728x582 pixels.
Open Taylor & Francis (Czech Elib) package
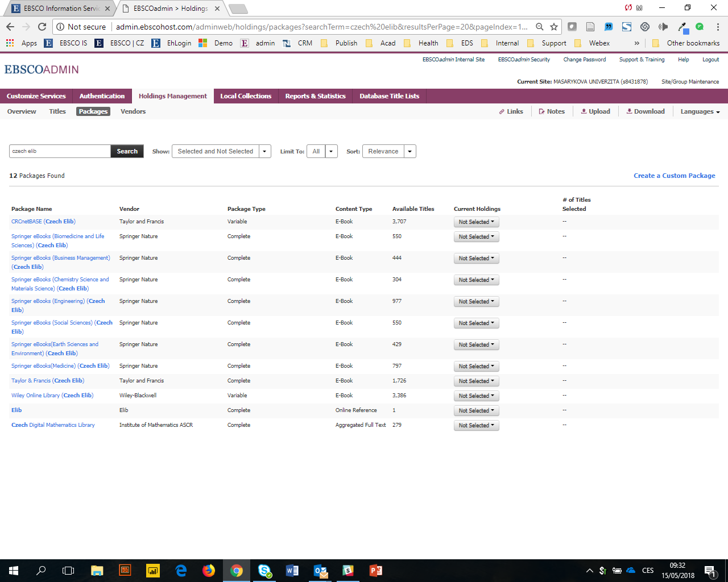48,381
